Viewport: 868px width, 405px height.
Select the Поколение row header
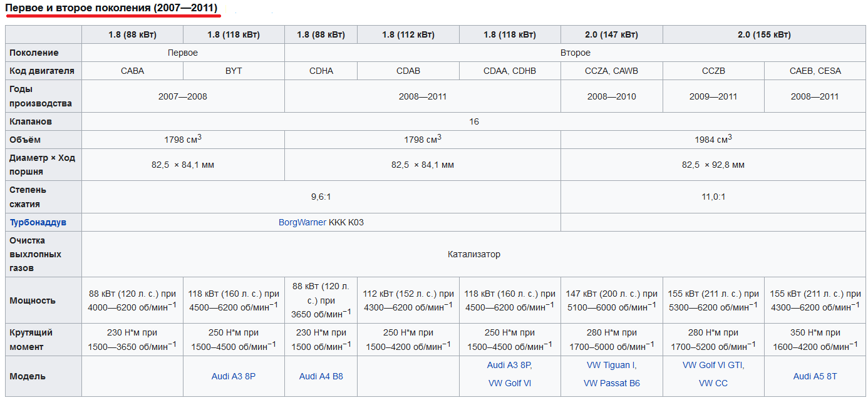(x=44, y=53)
